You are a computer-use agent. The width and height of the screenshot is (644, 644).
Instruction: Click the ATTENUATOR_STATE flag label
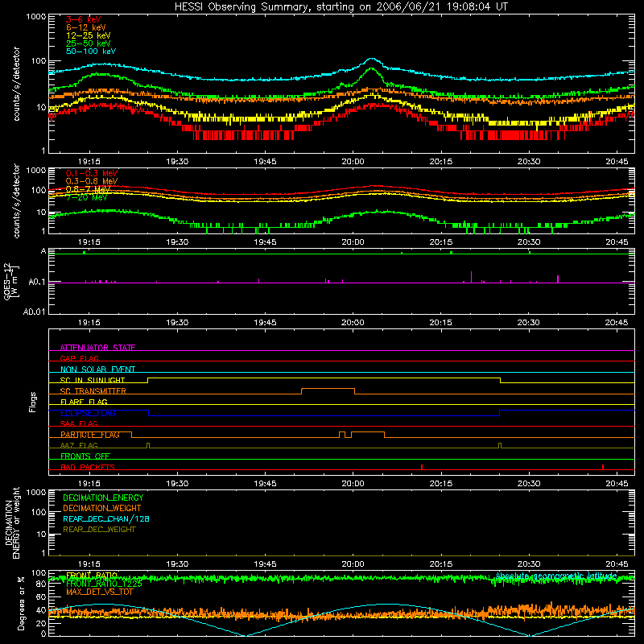[97, 348]
